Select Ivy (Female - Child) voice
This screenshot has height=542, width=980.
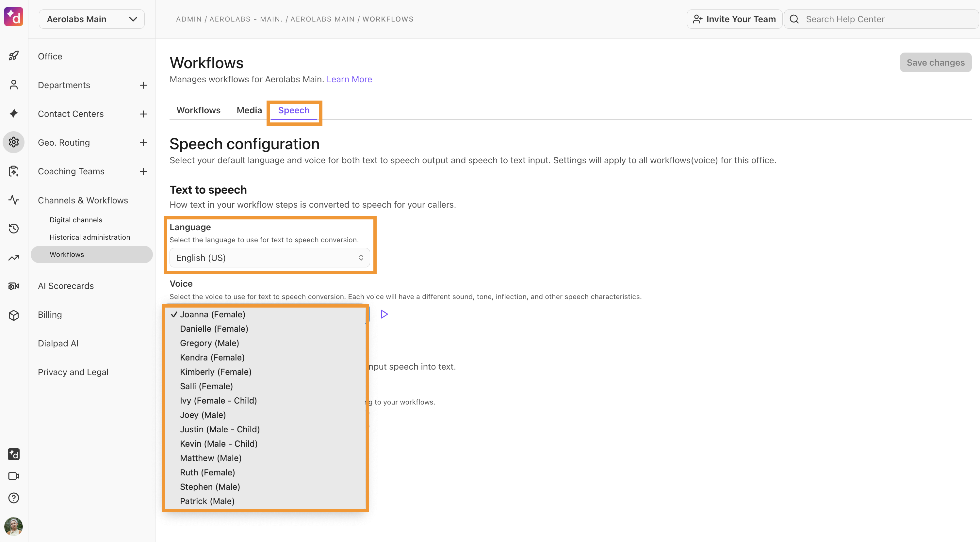tap(266, 401)
